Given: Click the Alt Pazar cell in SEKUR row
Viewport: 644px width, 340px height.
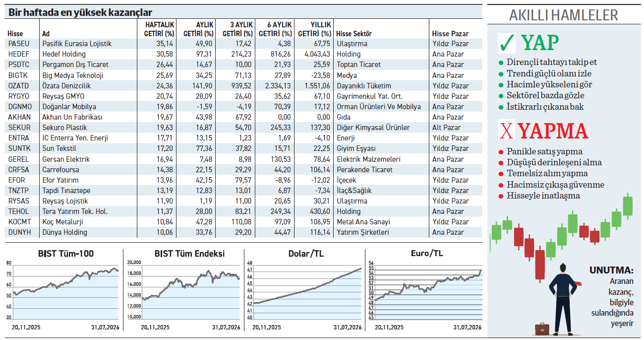Looking at the screenshot, I should (446, 128).
